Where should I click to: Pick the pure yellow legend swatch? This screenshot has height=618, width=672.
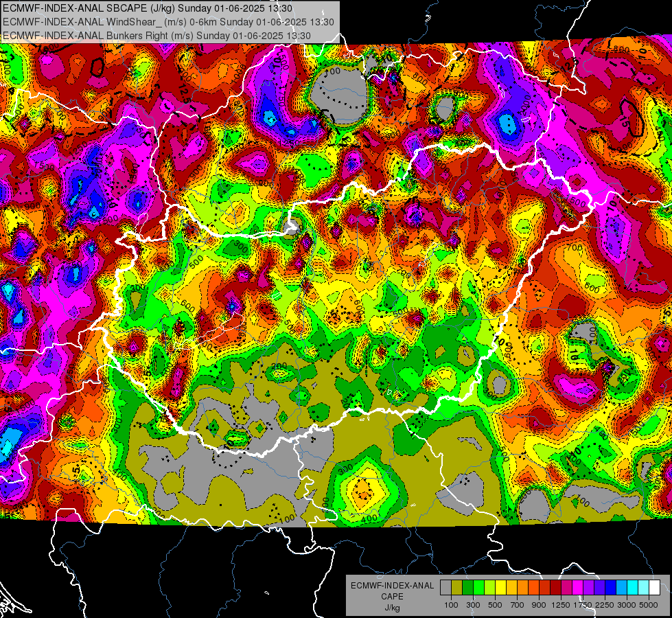501,587
